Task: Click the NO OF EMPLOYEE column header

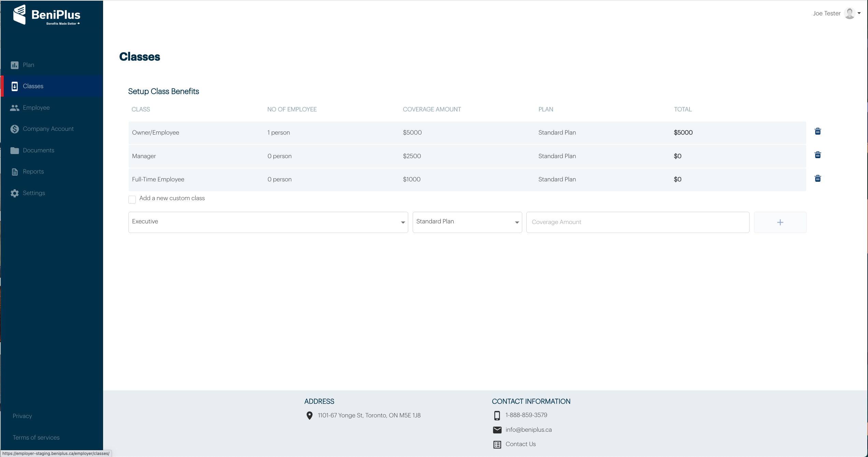Action: tap(292, 109)
